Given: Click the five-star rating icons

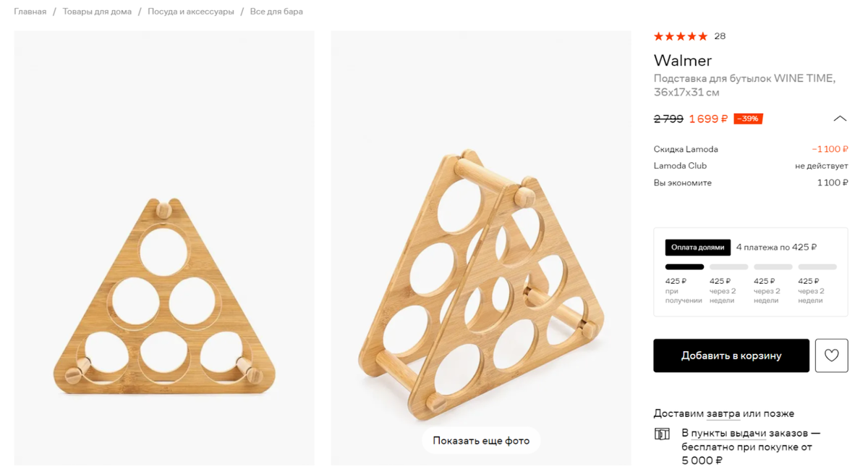Looking at the screenshot, I should pos(680,36).
